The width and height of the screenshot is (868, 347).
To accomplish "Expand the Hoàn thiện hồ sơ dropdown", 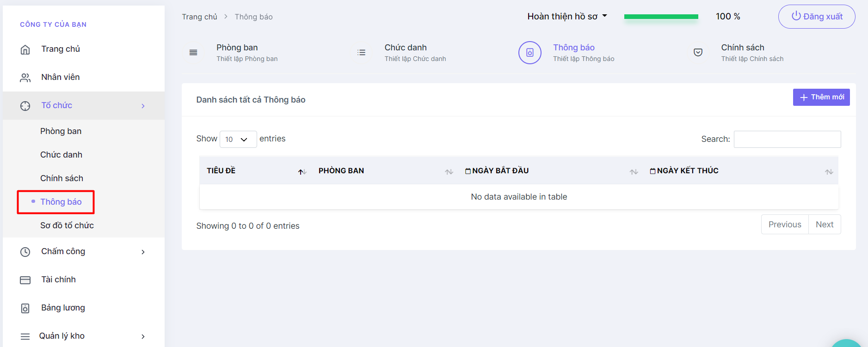I will (567, 17).
